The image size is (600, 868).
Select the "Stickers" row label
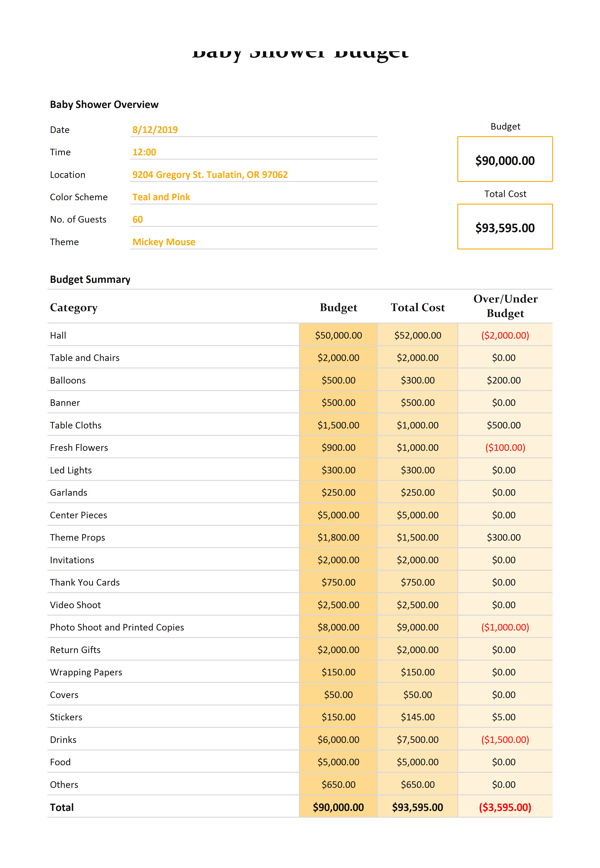point(66,717)
